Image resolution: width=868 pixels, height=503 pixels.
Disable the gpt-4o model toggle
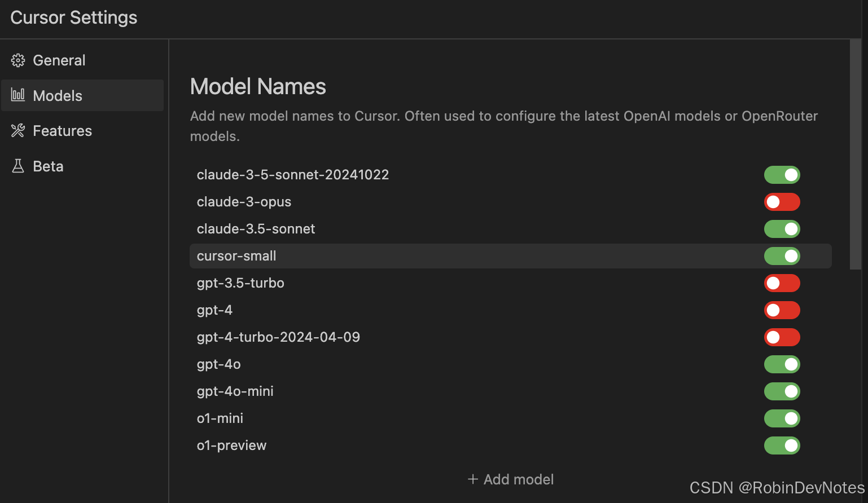pos(782,364)
